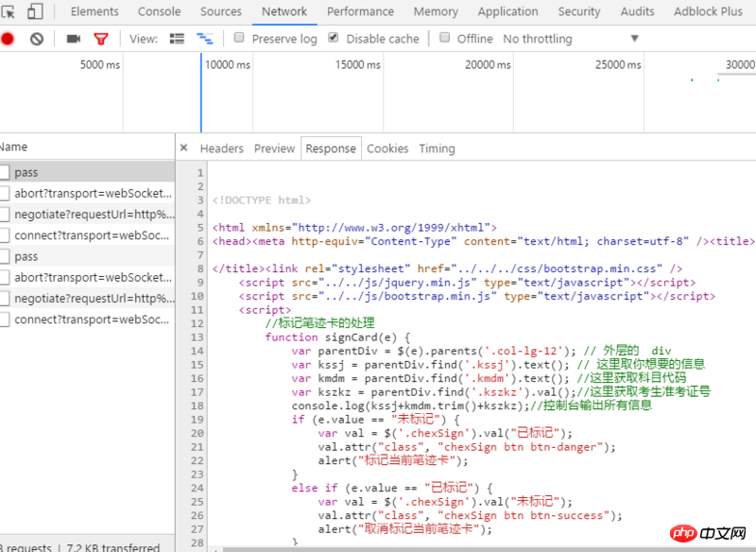The width and height of the screenshot is (756, 552).
Task: Toggle the device toolbar icon
Action: pyautogui.click(x=35, y=12)
